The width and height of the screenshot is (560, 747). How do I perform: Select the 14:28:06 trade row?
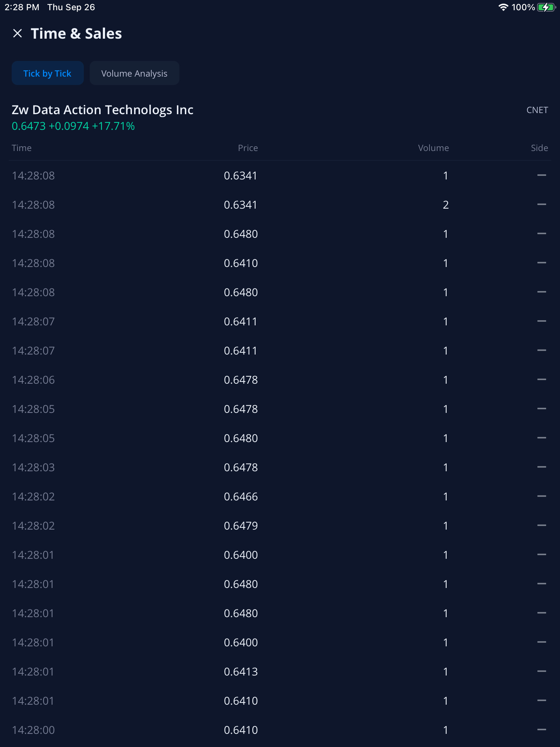point(280,380)
